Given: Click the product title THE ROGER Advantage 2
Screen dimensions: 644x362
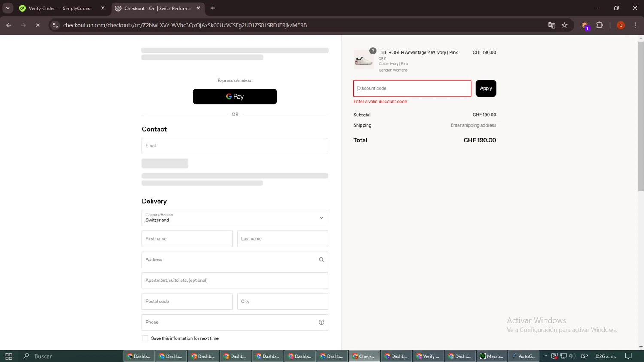Looking at the screenshot, I should [x=418, y=52].
